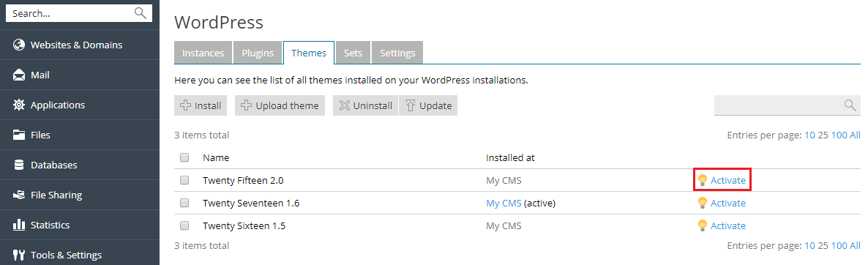Set top entries per page to 10
Image resolution: width=868 pixels, height=265 pixels.
coord(810,135)
